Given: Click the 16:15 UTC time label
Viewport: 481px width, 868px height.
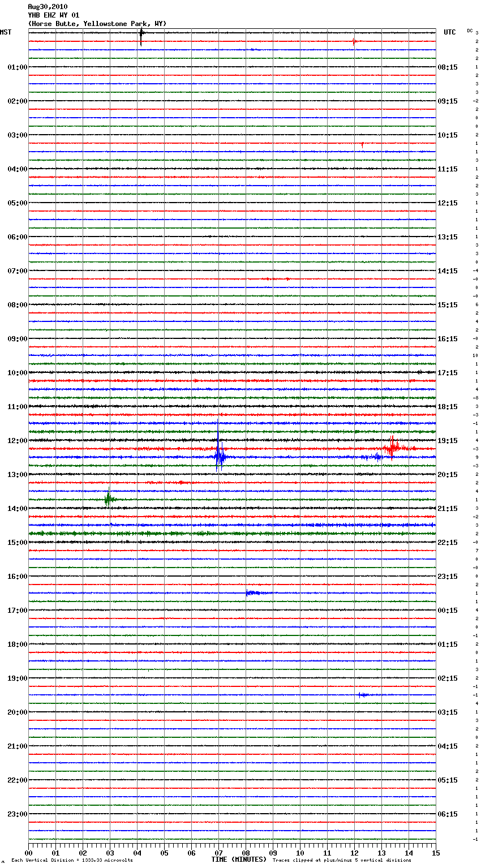Looking at the screenshot, I should point(448,339).
